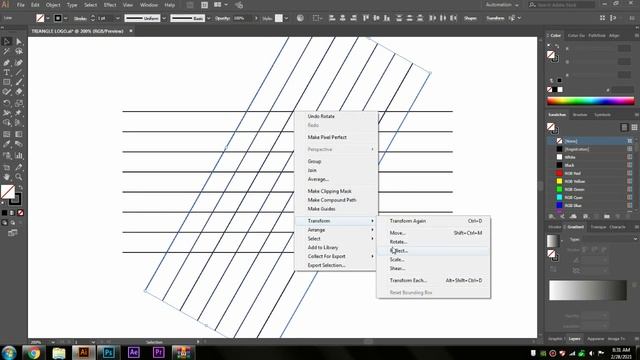Click the vertical align top icon

(366, 18)
